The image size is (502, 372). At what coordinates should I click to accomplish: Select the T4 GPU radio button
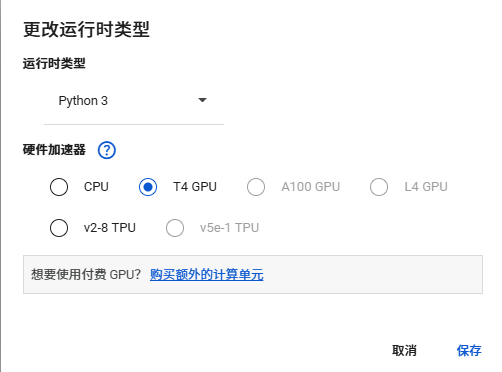(148, 187)
